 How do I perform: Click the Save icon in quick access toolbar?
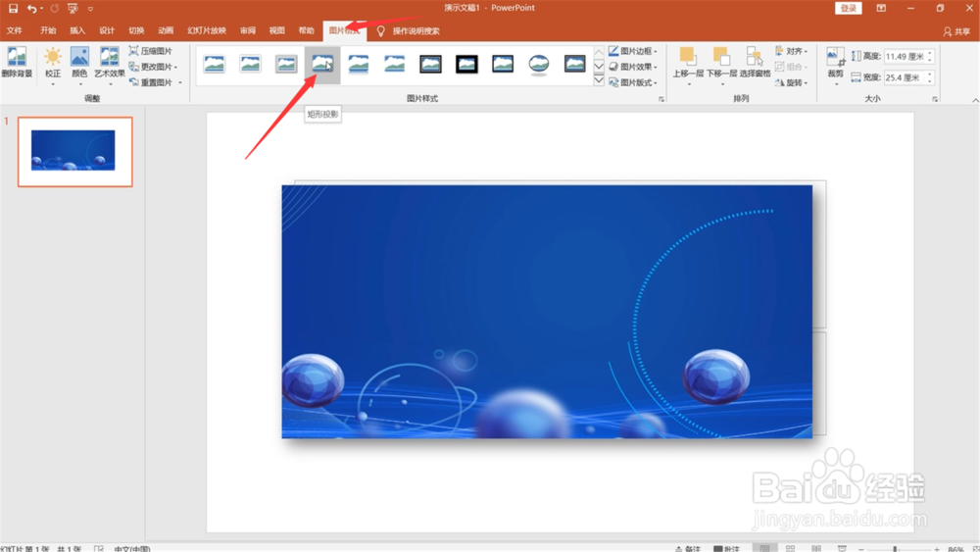13,8
